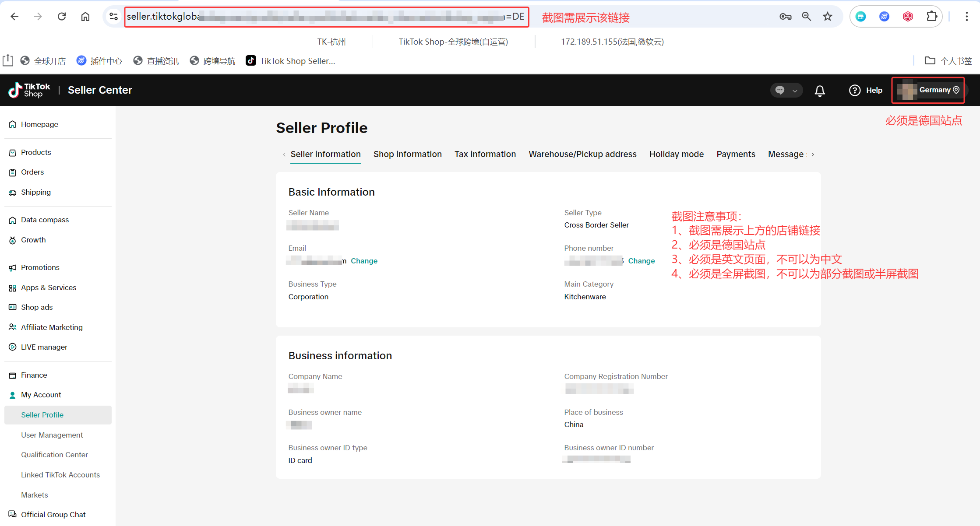Open Orders in the sidebar

(x=32, y=172)
